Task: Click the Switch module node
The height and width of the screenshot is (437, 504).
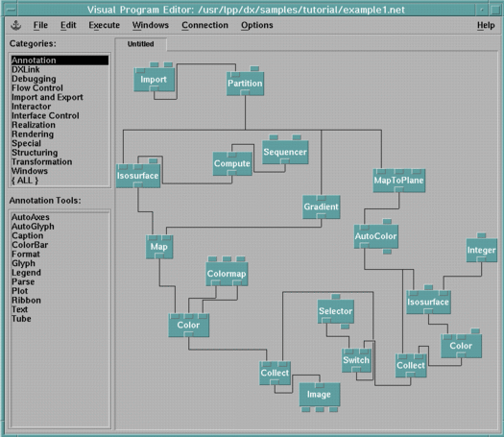Action: pyautogui.click(x=356, y=360)
